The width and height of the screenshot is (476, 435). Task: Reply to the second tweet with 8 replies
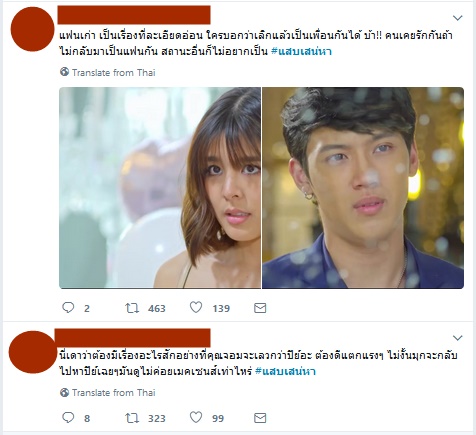coord(68,417)
